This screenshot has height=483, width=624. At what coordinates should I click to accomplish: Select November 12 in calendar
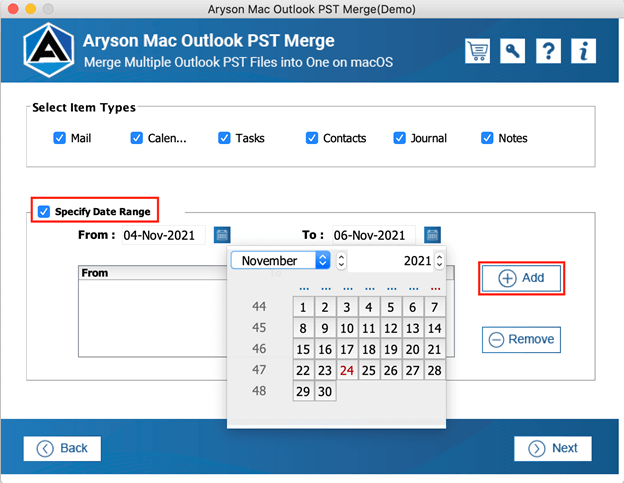391,328
